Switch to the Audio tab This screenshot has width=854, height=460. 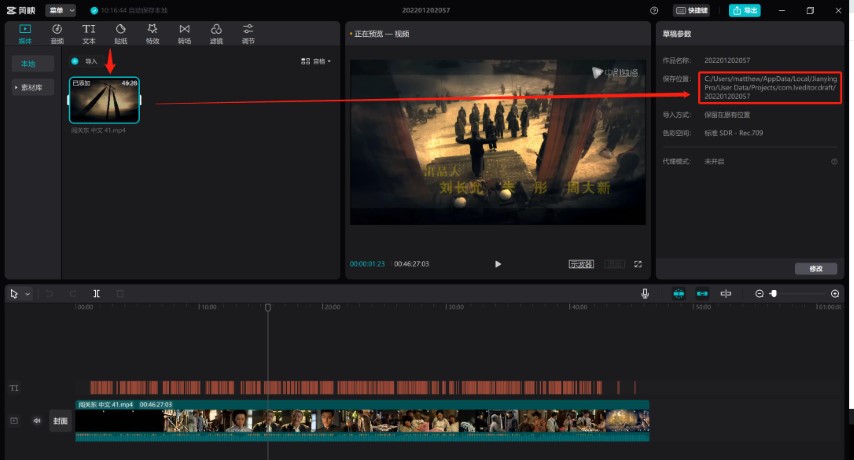[x=57, y=34]
